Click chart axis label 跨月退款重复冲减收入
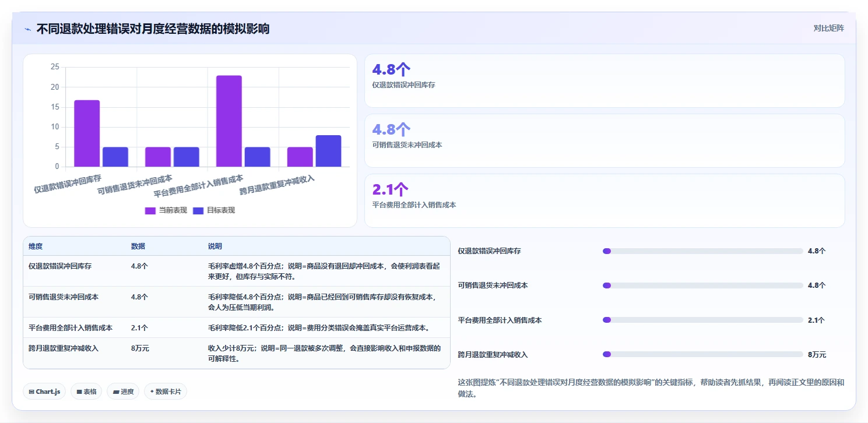This screenshot has height=423, width=868. click(x=277, y=185)
